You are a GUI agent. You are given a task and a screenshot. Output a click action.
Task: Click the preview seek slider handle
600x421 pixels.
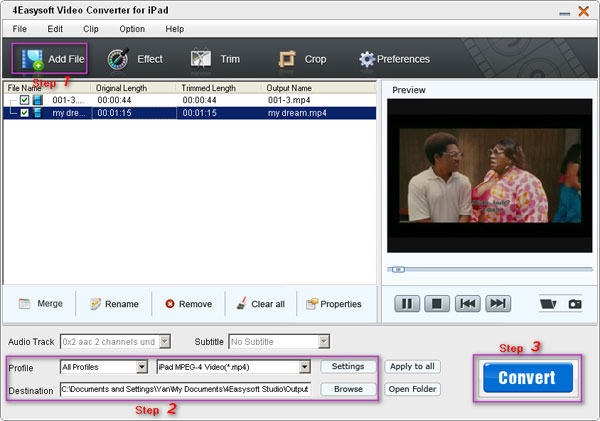click(x=398, y=269)
